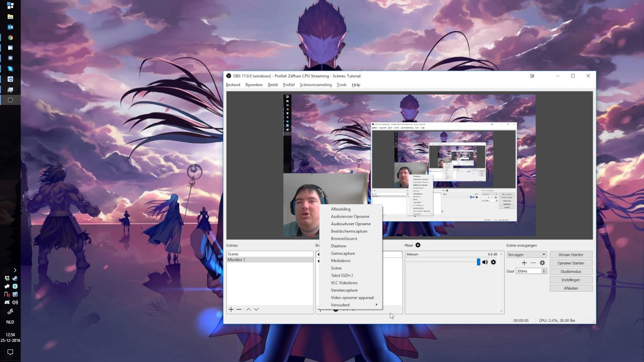
Task: Click the Studiomodus button
Action: (x=571, y=271)
